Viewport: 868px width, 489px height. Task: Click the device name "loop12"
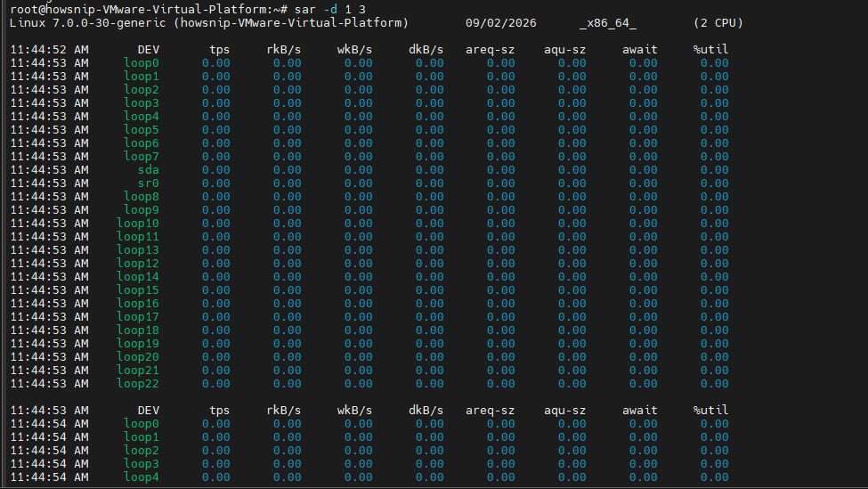tap(138, 263)
